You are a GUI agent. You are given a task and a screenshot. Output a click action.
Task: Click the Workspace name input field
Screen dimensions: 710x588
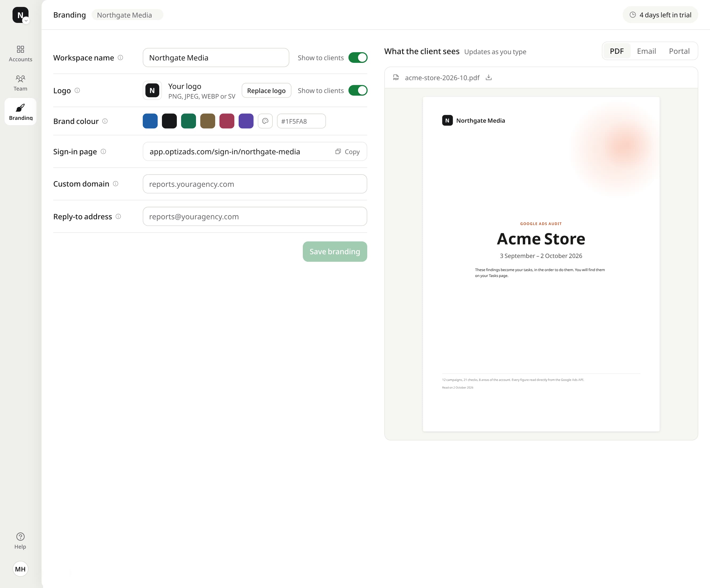point(216,58)
